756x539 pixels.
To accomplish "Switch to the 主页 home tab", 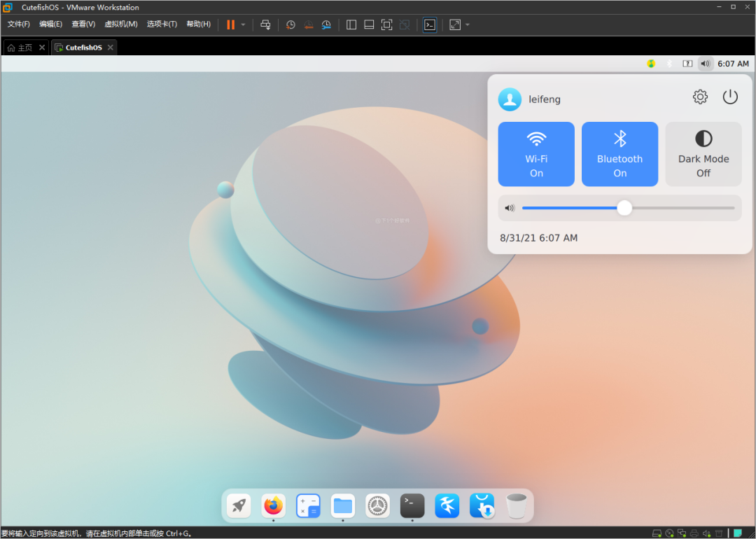I will coord(21,48).
